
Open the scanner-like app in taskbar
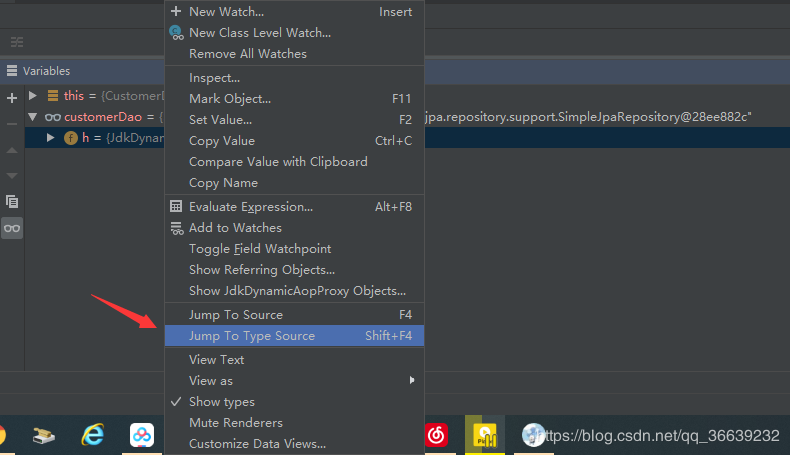[44, 435]
